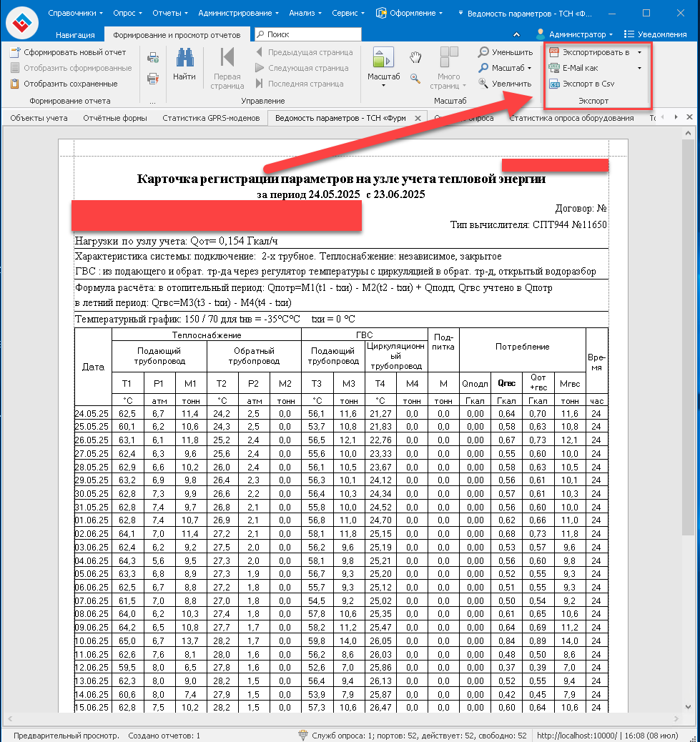Click the Экспорт в Csv button
700x742 pixels.
[x=582, y=84]
